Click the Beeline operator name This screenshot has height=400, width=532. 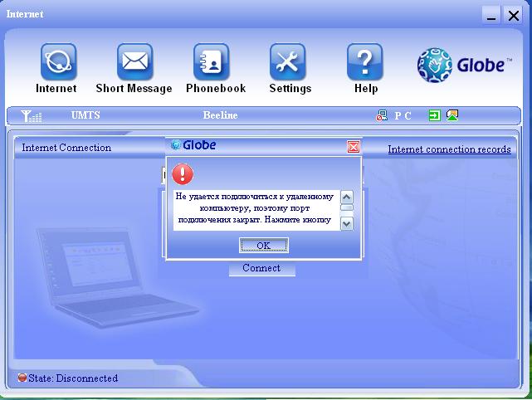[x=220, y=115]
